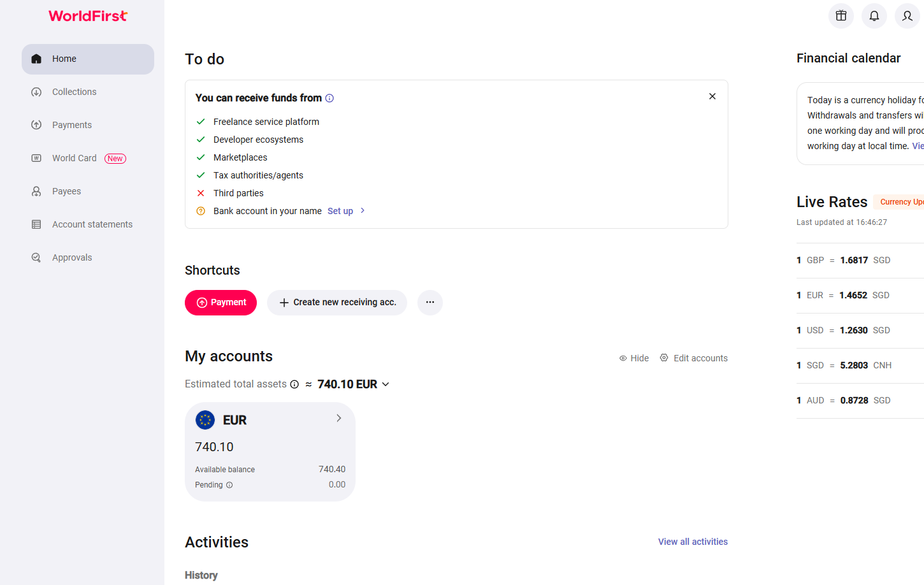Viewport: 924px width, 585px height.
Task: Click Edit accounts
Action: click(x=693, y=358)
